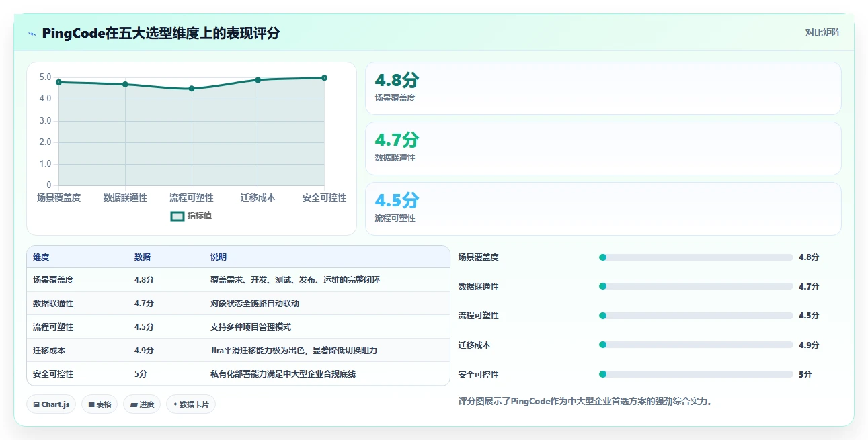The width and height of the screenshot is (868, 440).
Task: Click the 安全可控性 progress bar
Action: 696,374
